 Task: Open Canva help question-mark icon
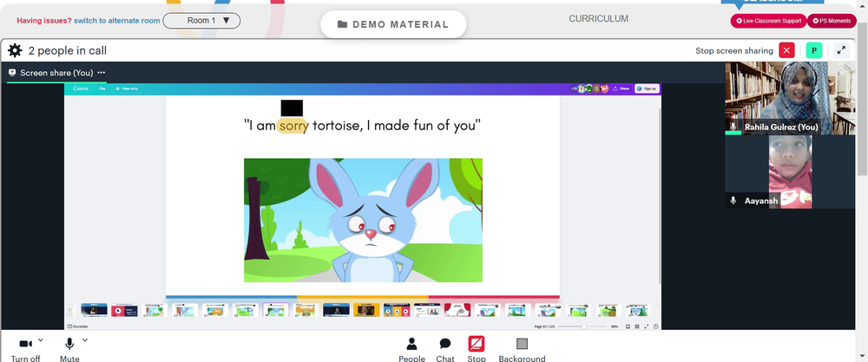coord(655,326)
